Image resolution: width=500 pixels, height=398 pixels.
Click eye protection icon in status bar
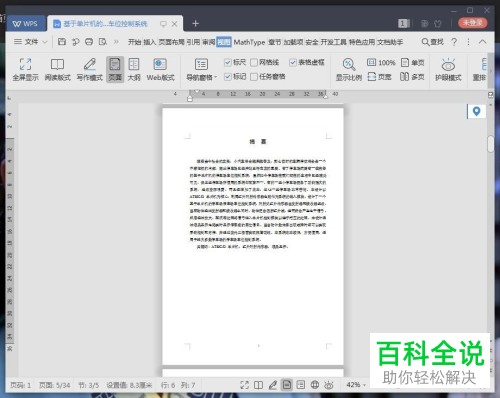tap(329, 385)
